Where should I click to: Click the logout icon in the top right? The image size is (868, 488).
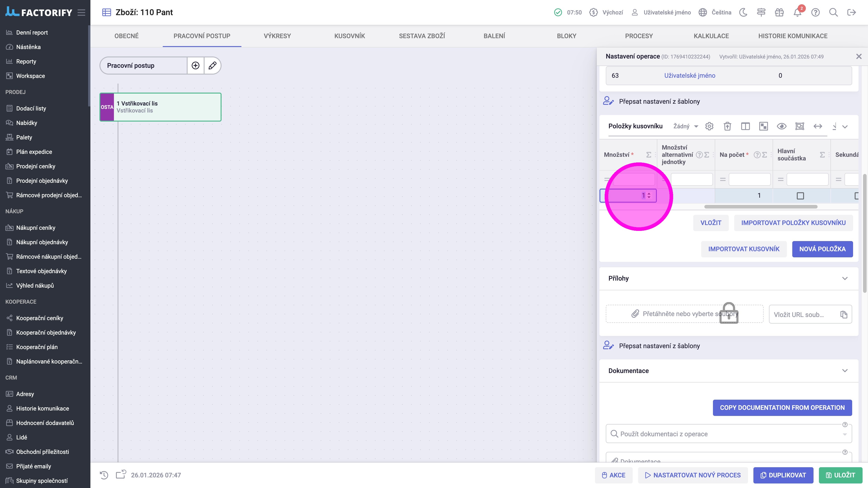pyautogui.click(x=851, y=12)
